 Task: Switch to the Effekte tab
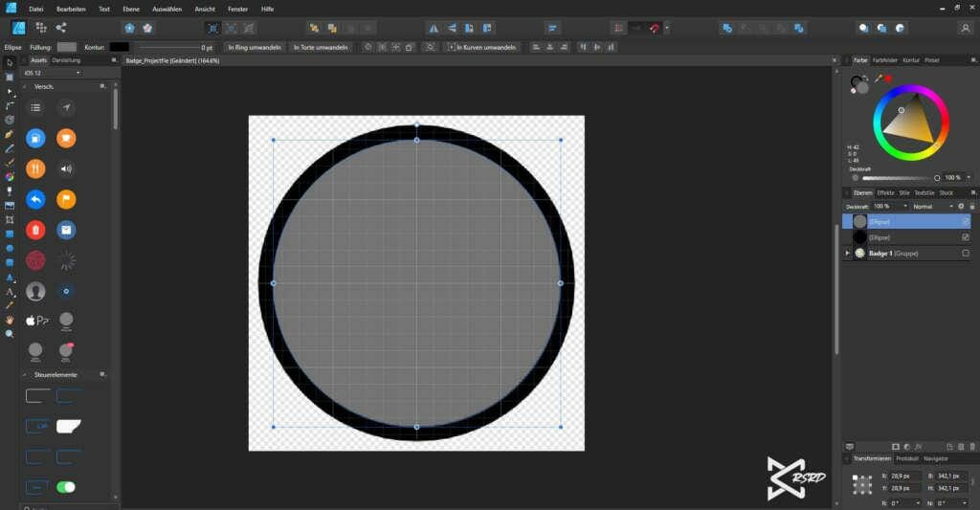click(x=885, y=192)
